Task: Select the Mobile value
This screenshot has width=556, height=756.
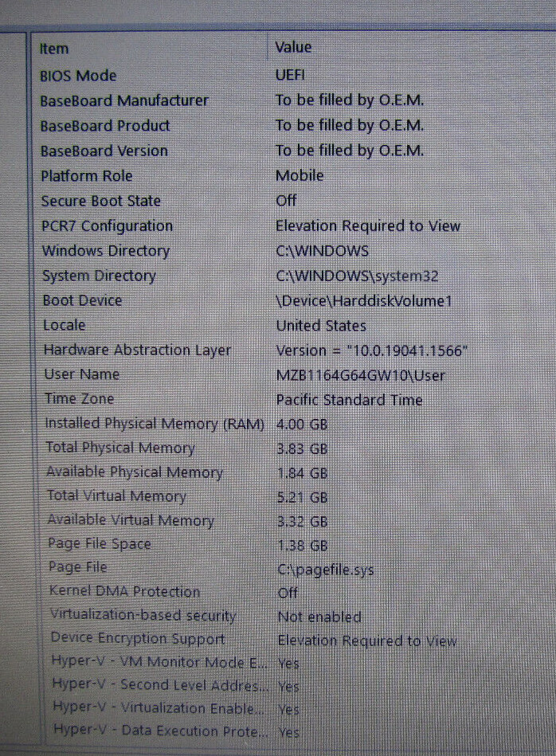Action: (x=300, y=175)
